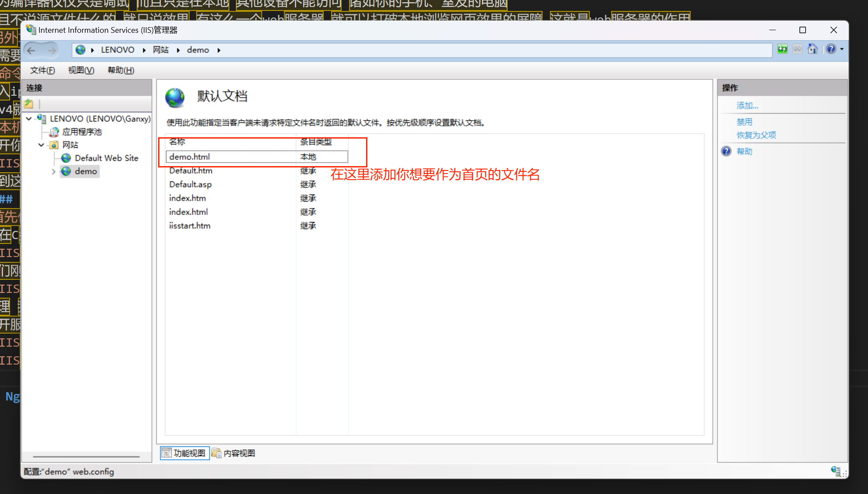Select index.html default document row
Viewport: 868px width, 494px height.
[x=257, y=212]
